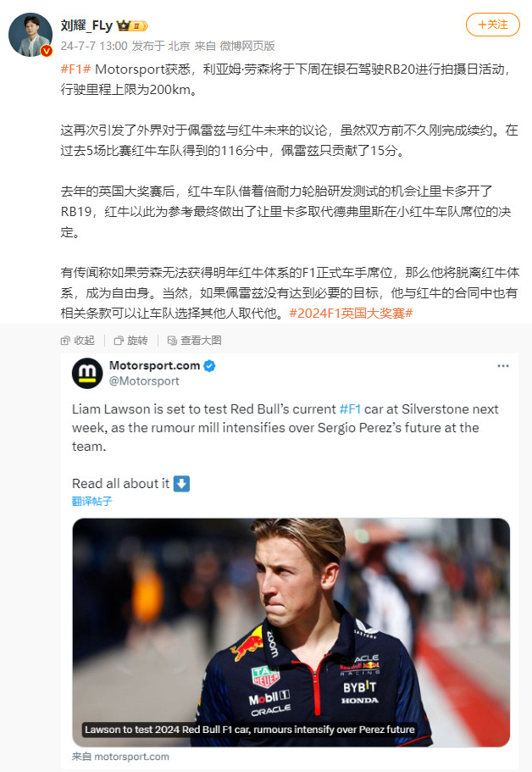Click the crown membership badge
532x772 pixels.
click(x=132, y=25)
